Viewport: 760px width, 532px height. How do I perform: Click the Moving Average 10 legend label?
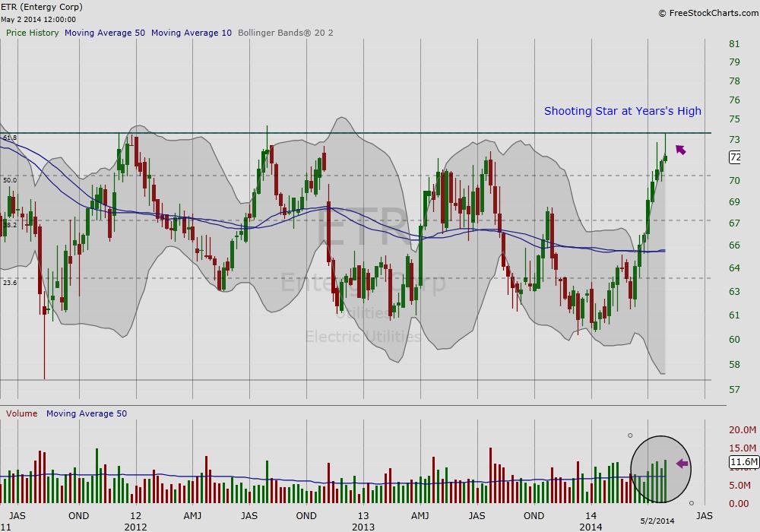click(192, 33)
